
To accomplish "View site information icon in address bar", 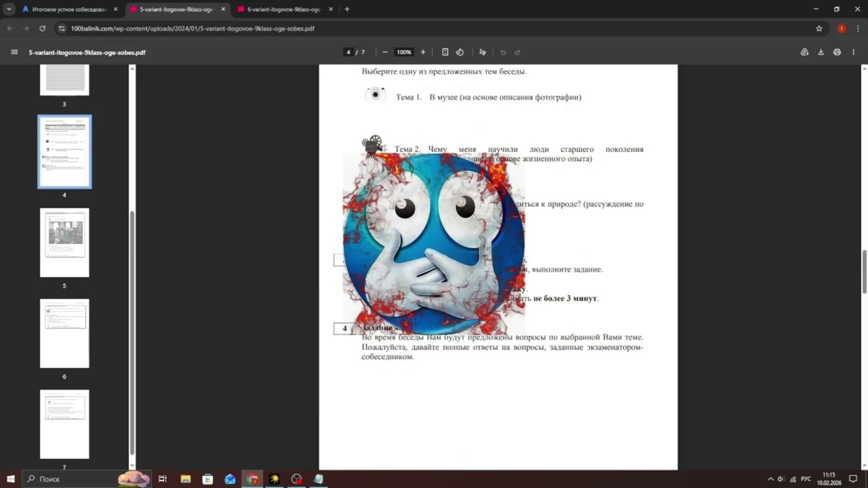I will pyautogui.click(x=62, y=28).
